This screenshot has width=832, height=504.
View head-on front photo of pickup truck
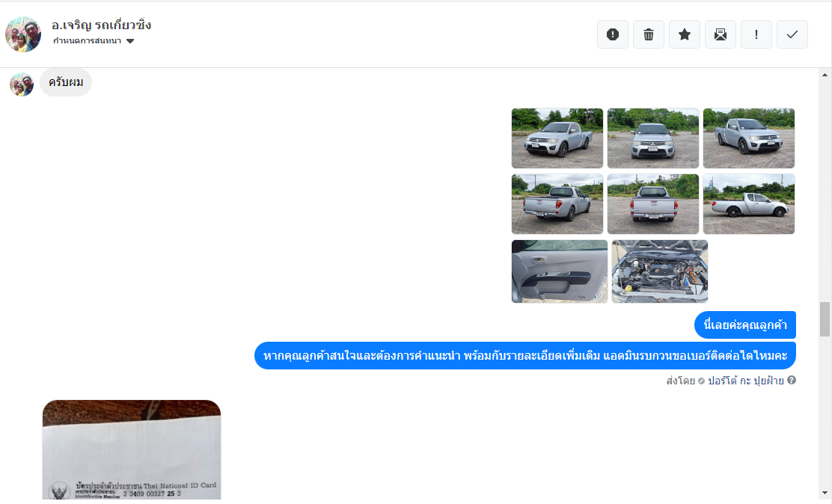point(652,138)
